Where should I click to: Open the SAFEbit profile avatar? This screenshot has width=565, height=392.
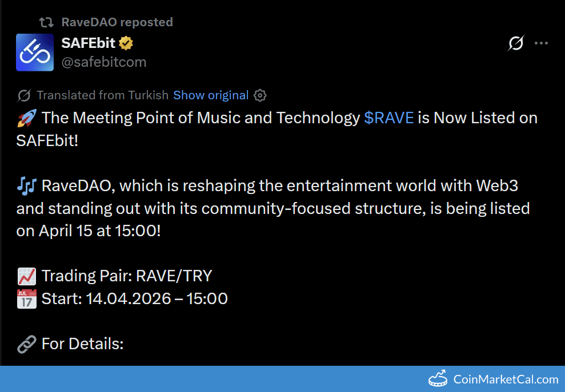coord(35,52)
